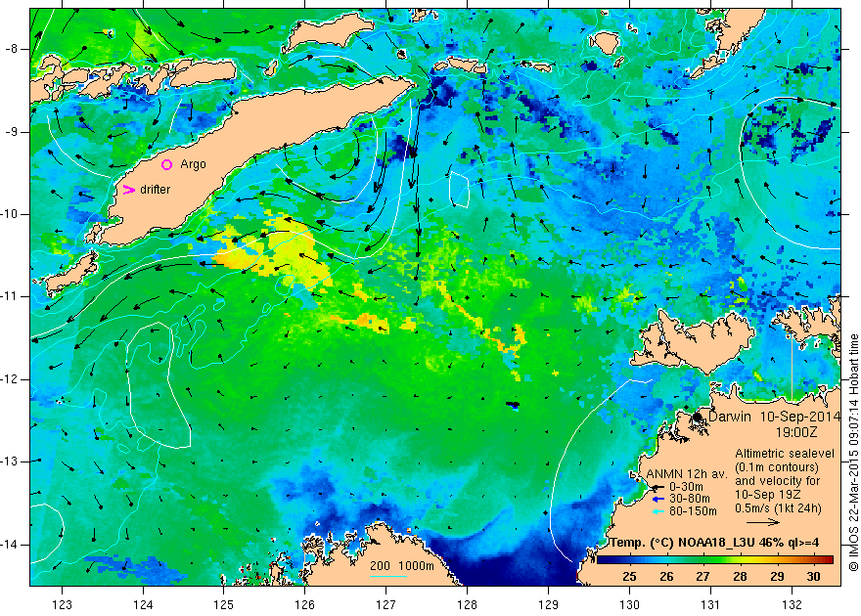Click the colorbar tick label 30

tap(813, 577)
